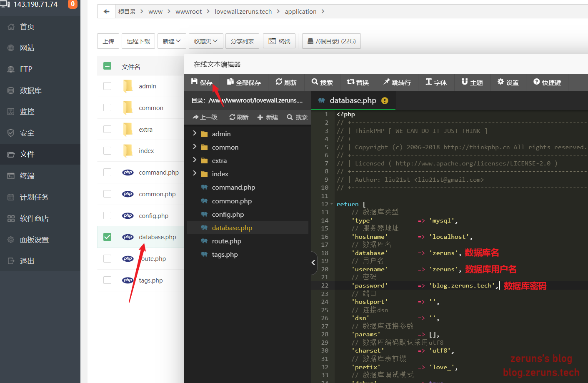Click the /(根目录) (22G) disk button
Viewport: 588px width, 383px height.
click(x=331, y=41)
